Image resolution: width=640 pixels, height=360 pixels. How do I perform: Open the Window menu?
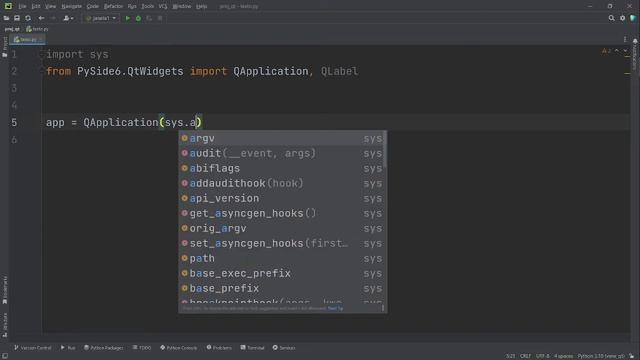pos(182,7)
